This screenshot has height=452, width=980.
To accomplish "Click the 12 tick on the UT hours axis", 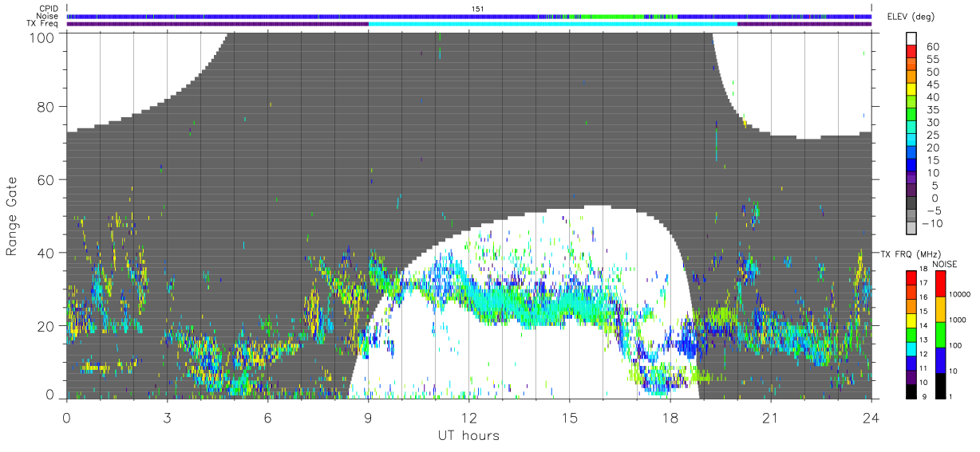I will (468, 417).
